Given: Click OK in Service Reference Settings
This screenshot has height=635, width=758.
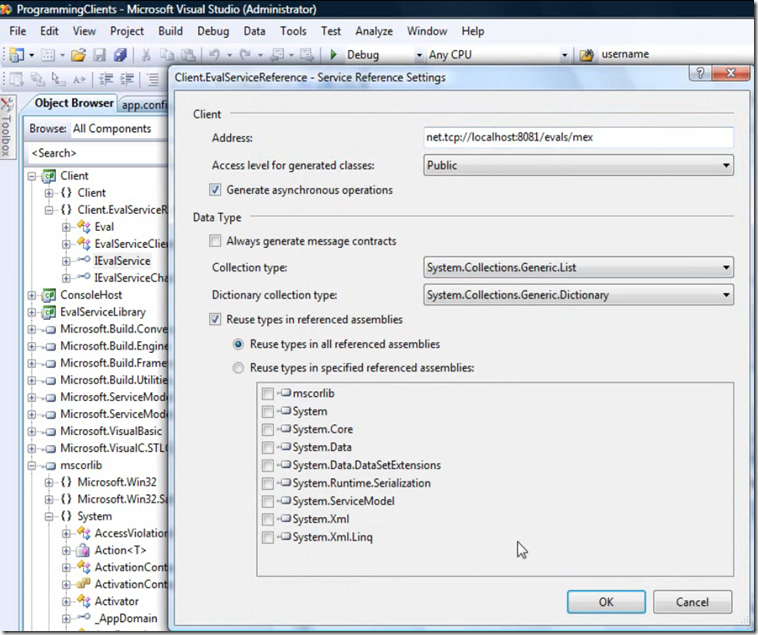Looking at the screenshot, I should [606, 602].
